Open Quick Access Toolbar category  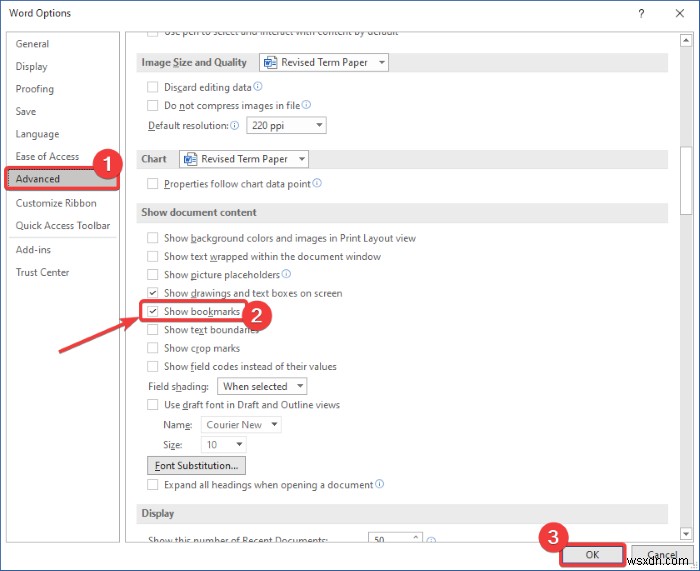point(62,225)
